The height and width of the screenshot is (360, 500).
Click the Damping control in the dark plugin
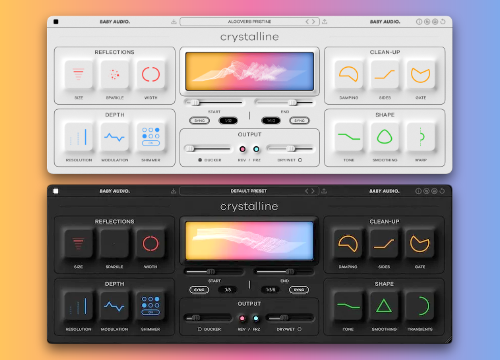click(x=348, y=243)
